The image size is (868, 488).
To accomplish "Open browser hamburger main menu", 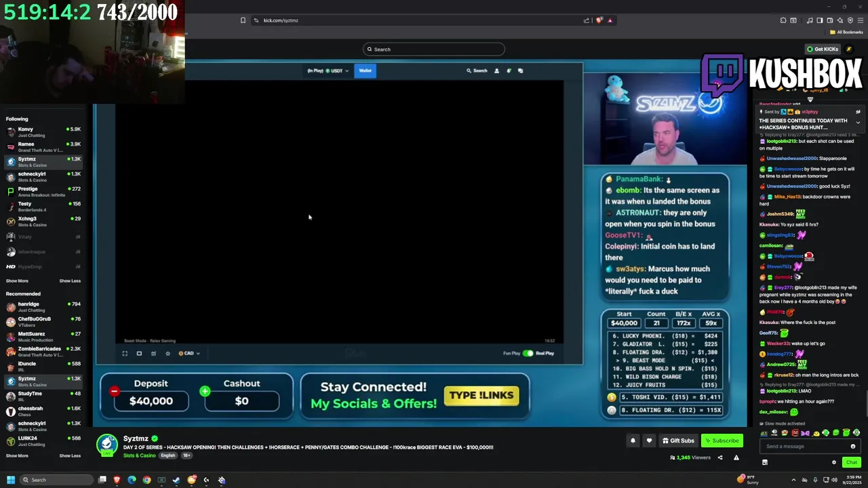I will pos(861,20).
